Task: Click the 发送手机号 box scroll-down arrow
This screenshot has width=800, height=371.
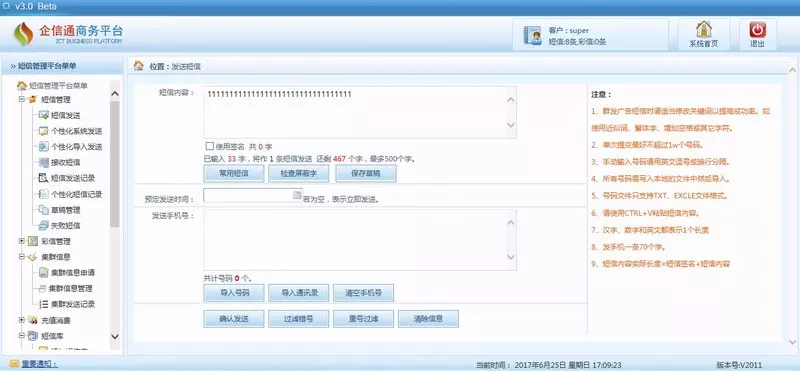Action: point(511,257)
